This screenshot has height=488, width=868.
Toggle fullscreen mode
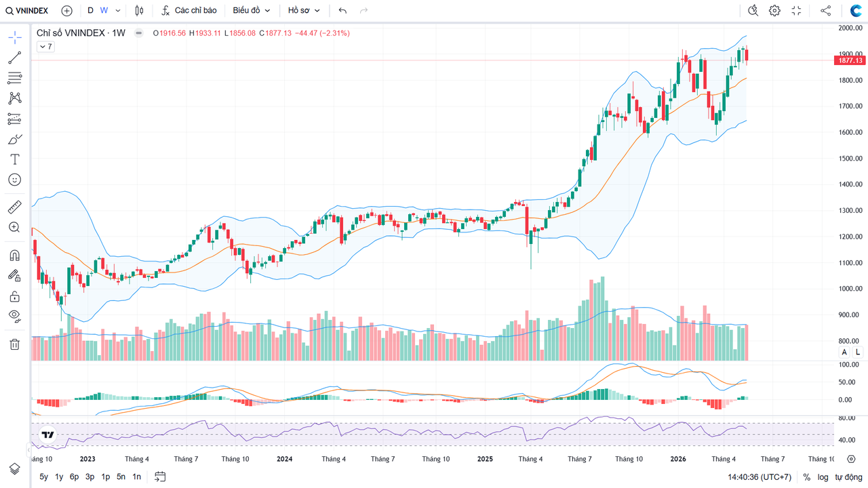[x=797, y=11]
